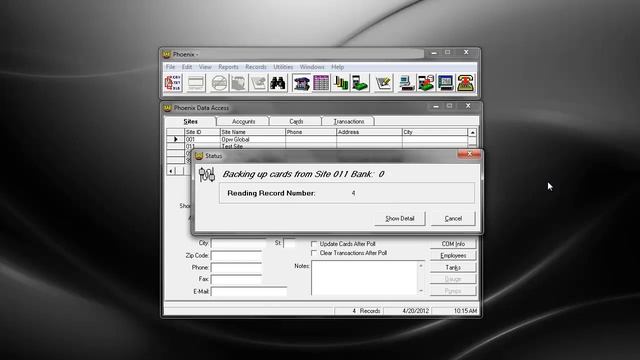Click the notepad with pencil icon
This screenshot has width=640, height=360.
click(x=383, y=83)
